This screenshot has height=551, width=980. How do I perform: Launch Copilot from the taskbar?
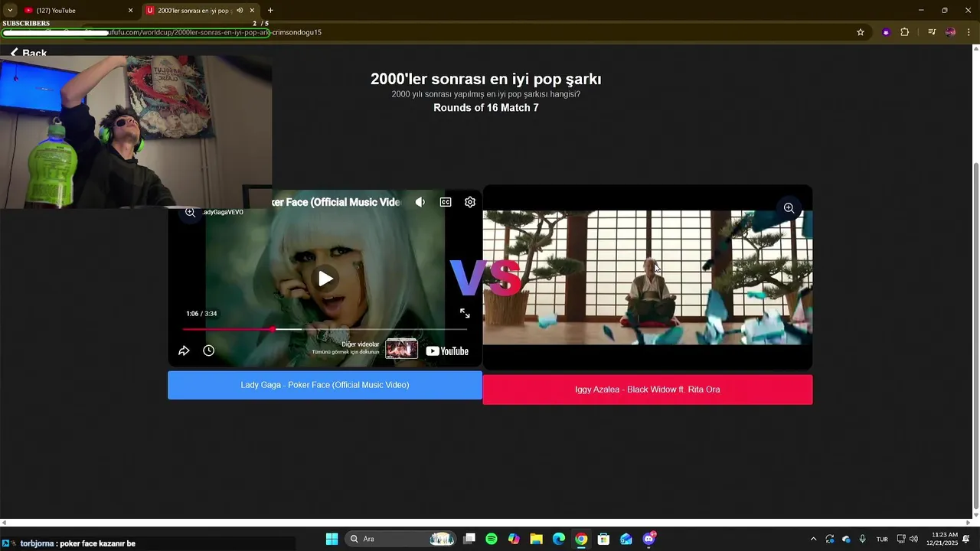[514, 539]
